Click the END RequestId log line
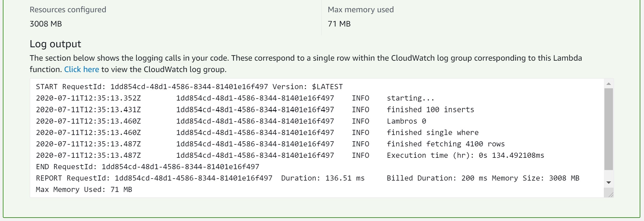644x221 pixels. click(147, 167)
